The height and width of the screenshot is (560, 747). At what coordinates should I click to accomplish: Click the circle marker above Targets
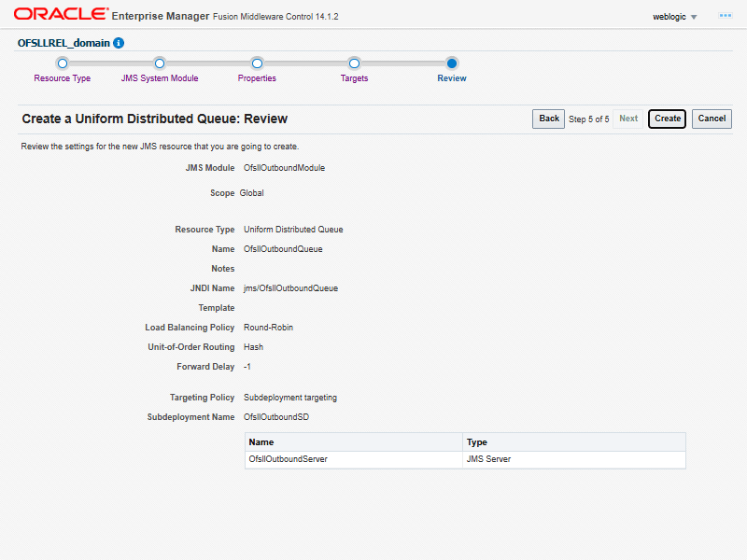(354, 63)
